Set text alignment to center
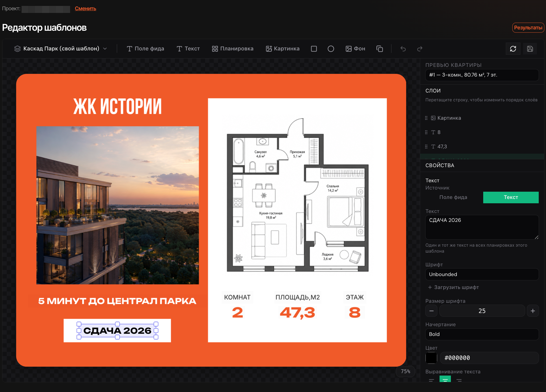 [445, 380]
